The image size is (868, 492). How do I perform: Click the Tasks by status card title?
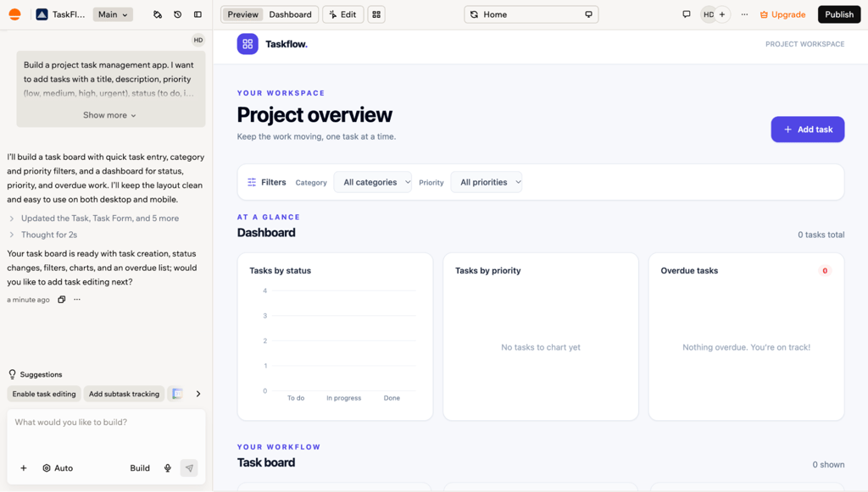click(280, 270)
